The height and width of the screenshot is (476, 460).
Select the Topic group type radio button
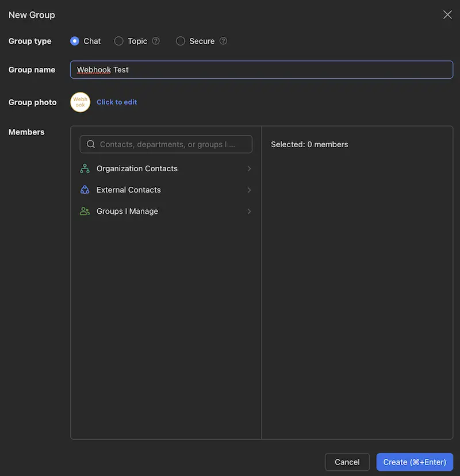[119, 41]
